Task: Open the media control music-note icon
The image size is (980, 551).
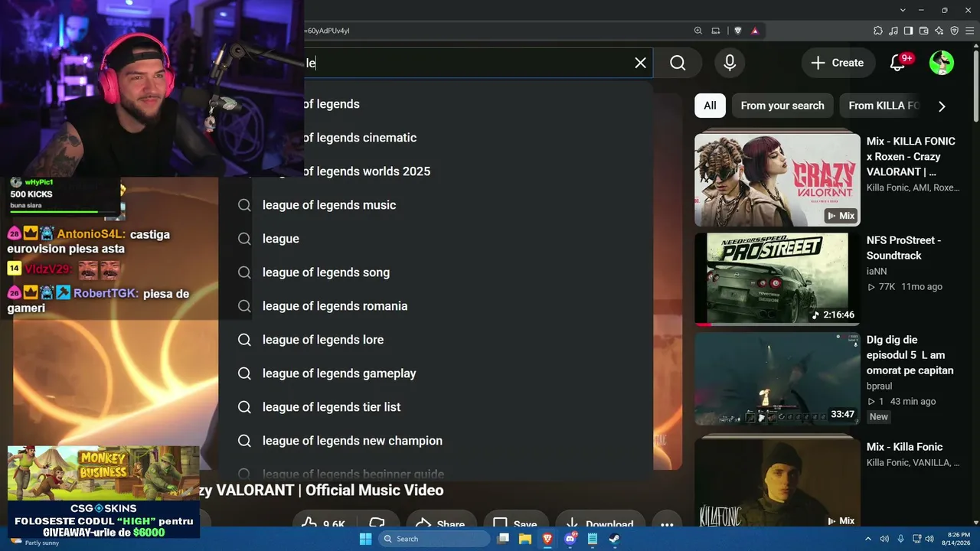Action: pyautogui.click(x=893, y=31)
